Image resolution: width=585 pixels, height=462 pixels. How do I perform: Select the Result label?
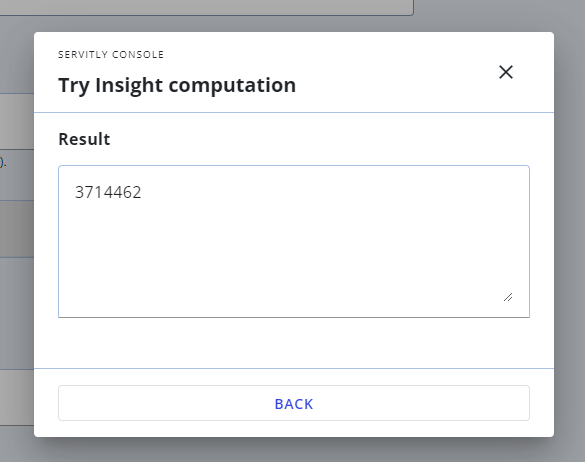point(84,139)
